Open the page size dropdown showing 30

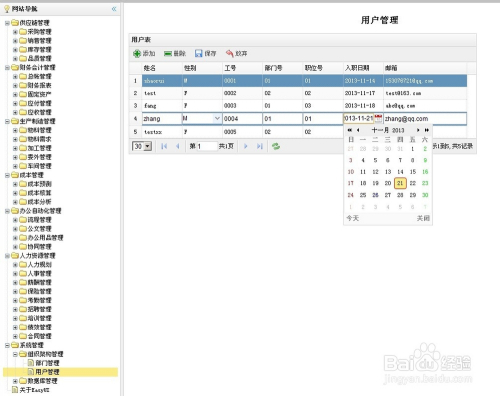click(148, 146)
